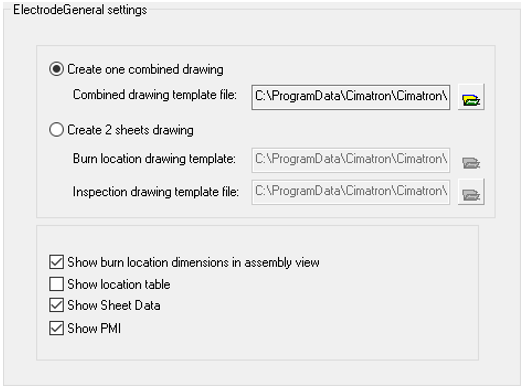
Task: Click inside the combined drawing template path field
Action: [351, 97]
